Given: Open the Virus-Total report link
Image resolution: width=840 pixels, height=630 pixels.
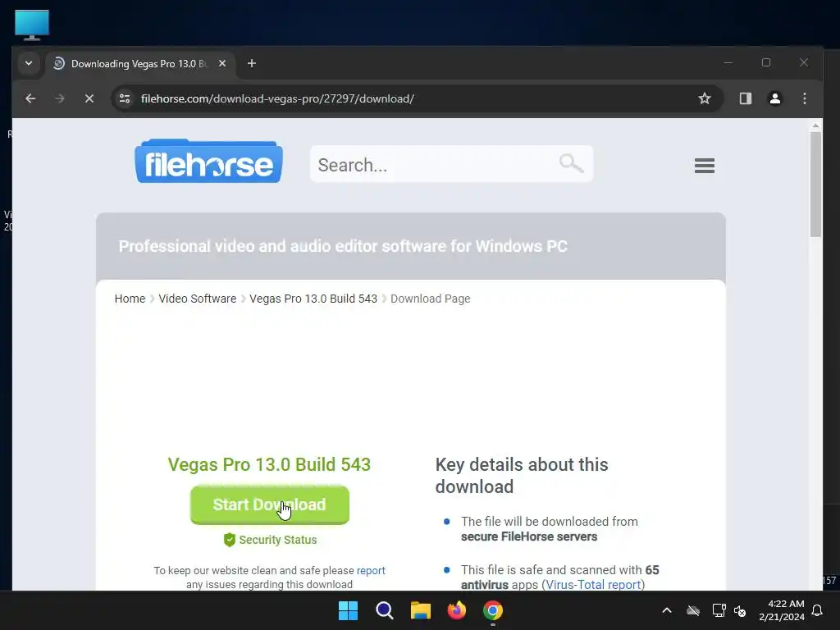Looking at the screenshot, I should point(593,584).
